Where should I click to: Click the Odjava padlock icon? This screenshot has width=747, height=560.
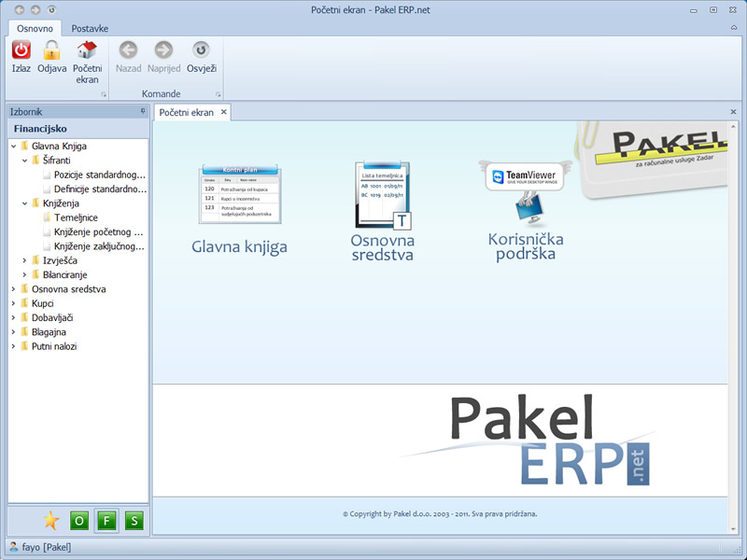51,50
